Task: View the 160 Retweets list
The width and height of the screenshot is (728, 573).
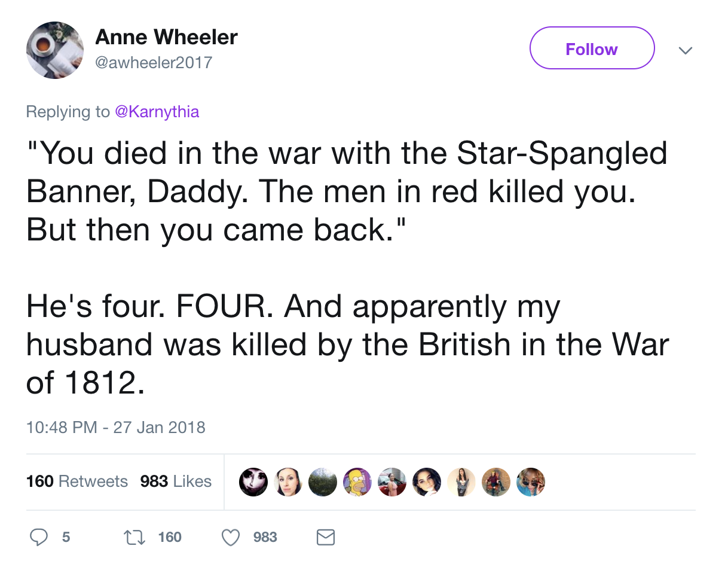Action: [x=77, y=481]
